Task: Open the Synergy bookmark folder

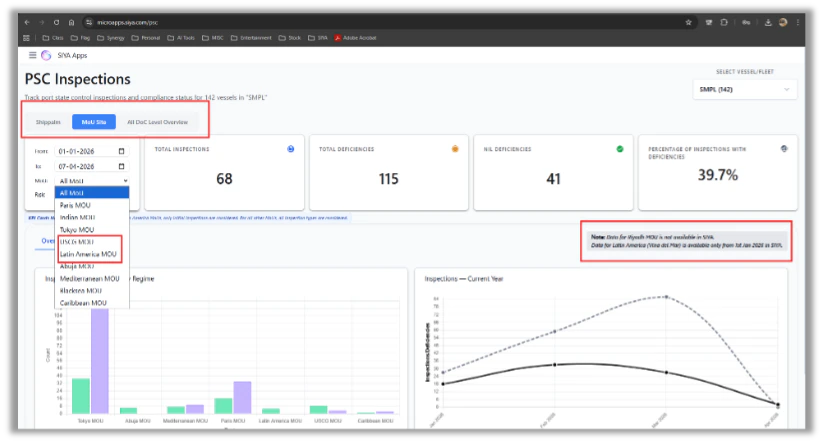Action: (x=111, y=38)
